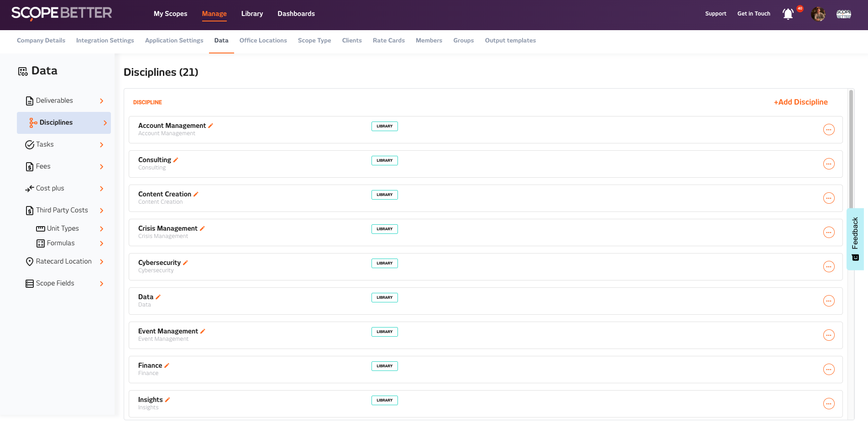
Task: Click the pencil icon beside Account Management
Action: tap(211, 126)
